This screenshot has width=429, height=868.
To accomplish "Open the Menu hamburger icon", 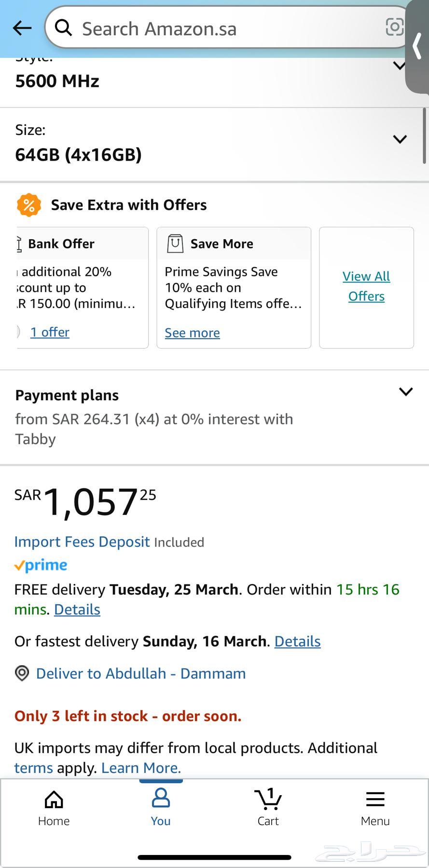I will pyautogui.click(x=375, y=809).
